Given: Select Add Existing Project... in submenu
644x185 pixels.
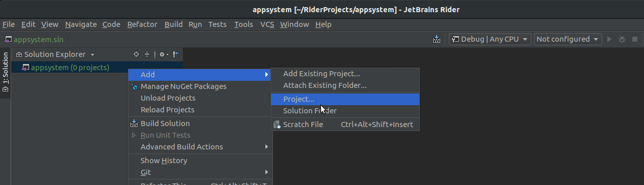Looking at the screenshot, I should pos(345,74).
